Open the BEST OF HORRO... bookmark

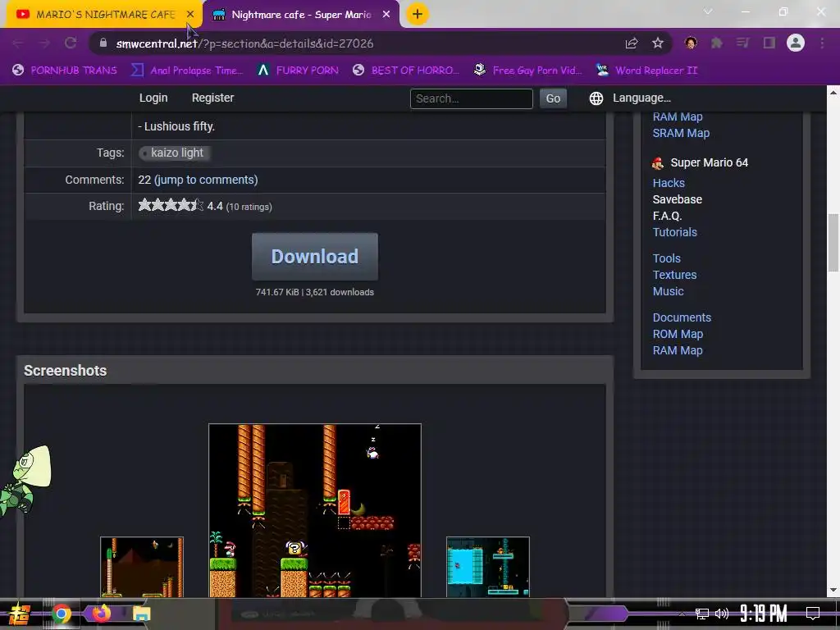(407, 71)
